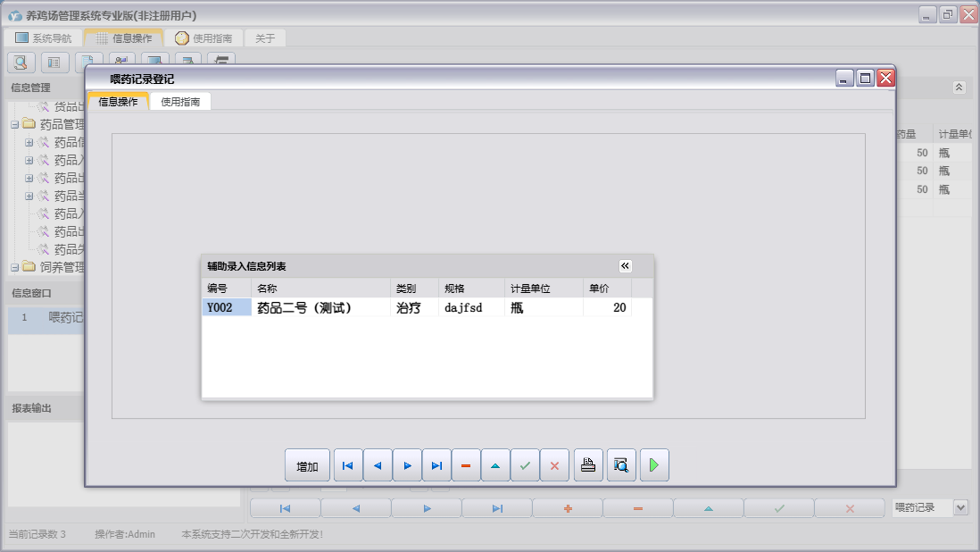The image size is (980, 552).
Task: Click the green checkmark save icon in dialog
Action: [x=525, y=465]
